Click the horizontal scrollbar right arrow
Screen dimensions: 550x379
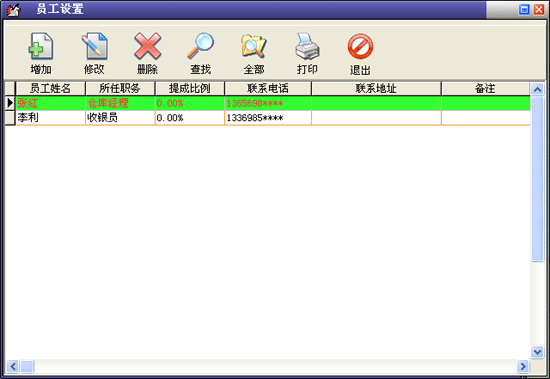[523, 366]
